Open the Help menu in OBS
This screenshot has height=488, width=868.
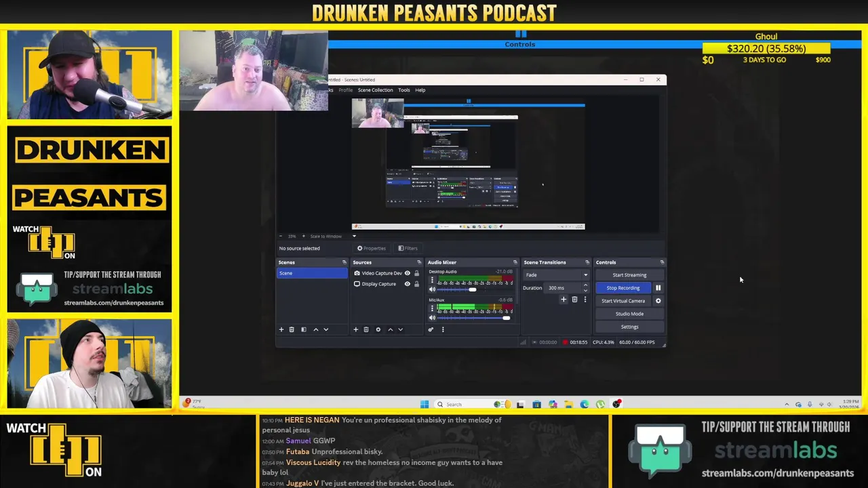tap(420, 90)
